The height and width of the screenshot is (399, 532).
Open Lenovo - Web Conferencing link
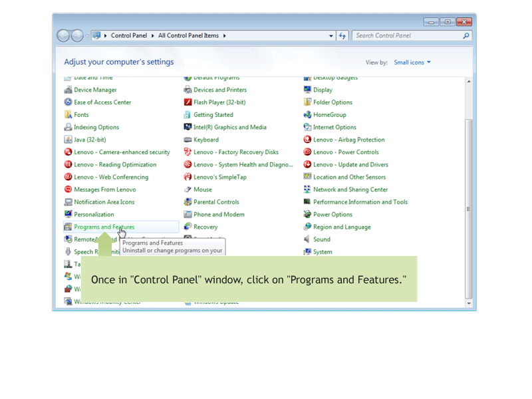pyautogui.click(x=111, y=177)
